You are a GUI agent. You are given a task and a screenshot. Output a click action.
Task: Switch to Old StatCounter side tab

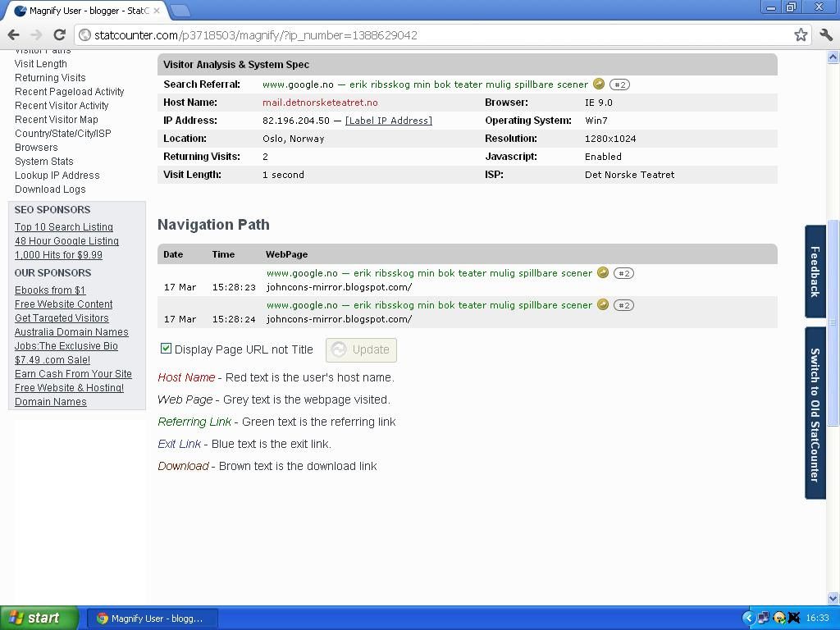[815, 413]
